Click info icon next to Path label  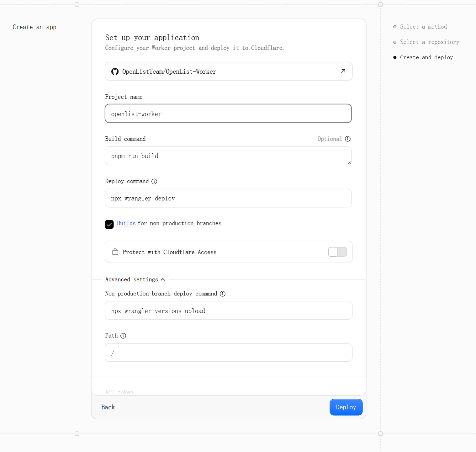(x=123, y=336)
